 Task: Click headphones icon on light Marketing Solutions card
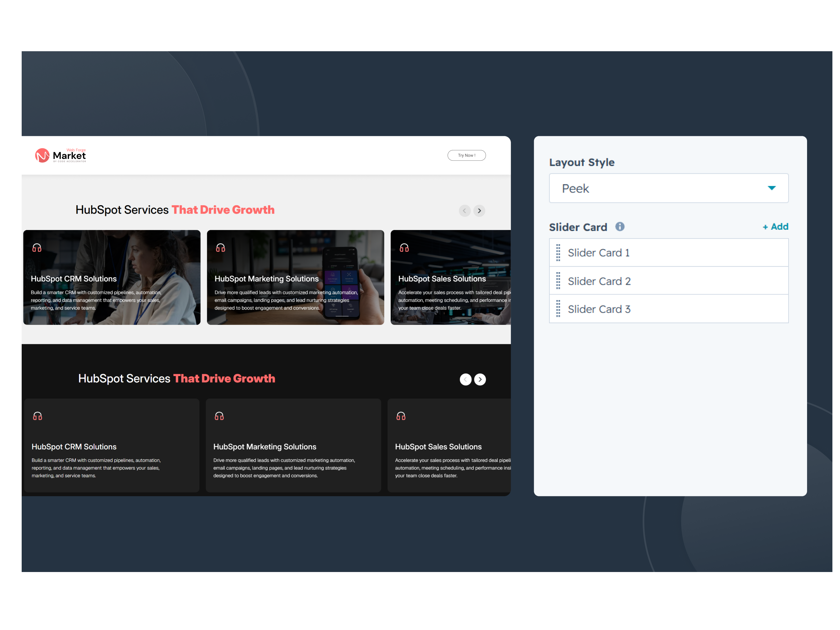coord(221,248)
